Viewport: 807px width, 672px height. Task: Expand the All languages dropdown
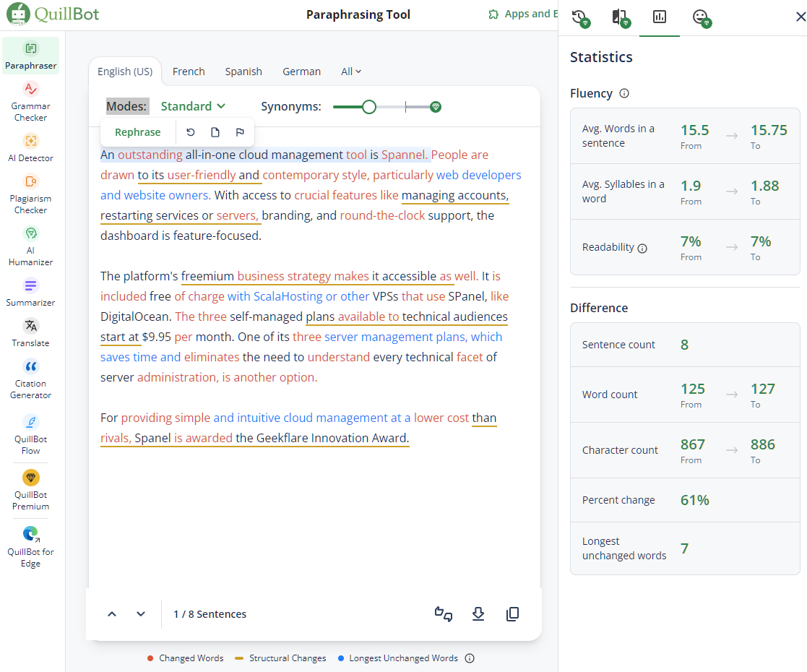[x=351, y=72]
